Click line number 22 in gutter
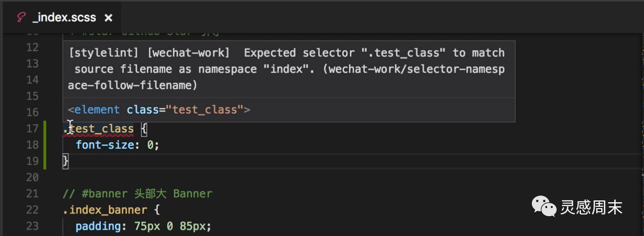Screen dimensions: 644x236 coord(32,210)
